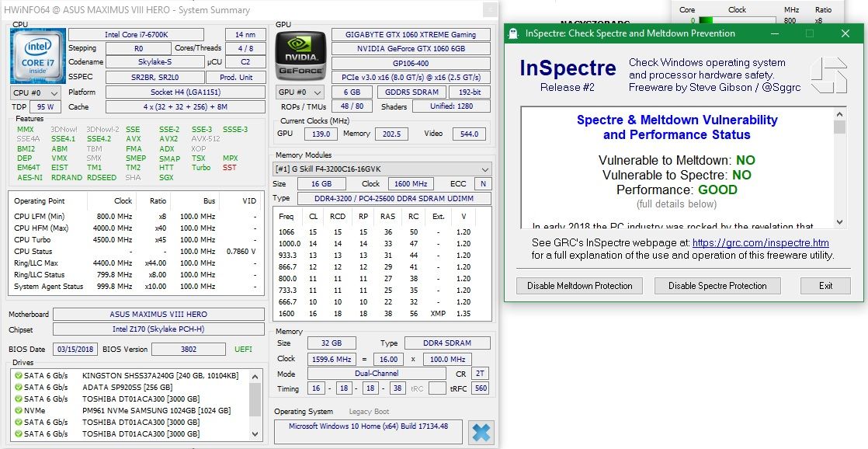Click the Unified: 1280 shaders field
868x449 pixels.
450,106
